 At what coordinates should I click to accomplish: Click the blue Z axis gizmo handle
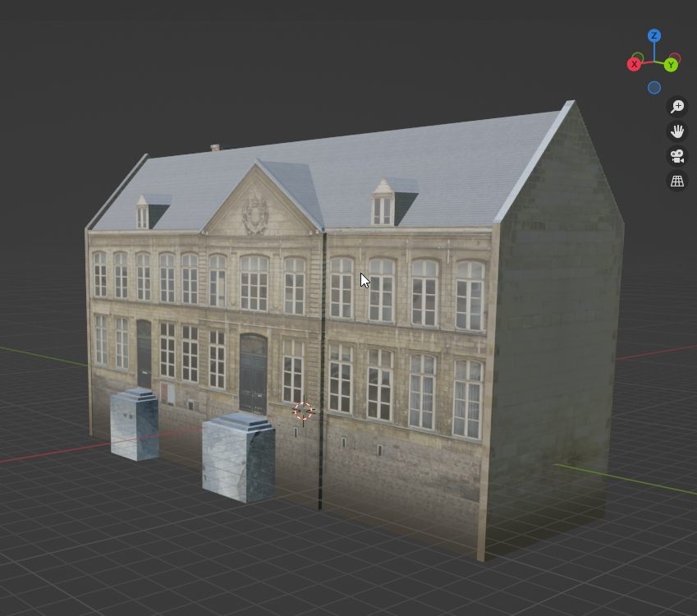tap(654, 35)
